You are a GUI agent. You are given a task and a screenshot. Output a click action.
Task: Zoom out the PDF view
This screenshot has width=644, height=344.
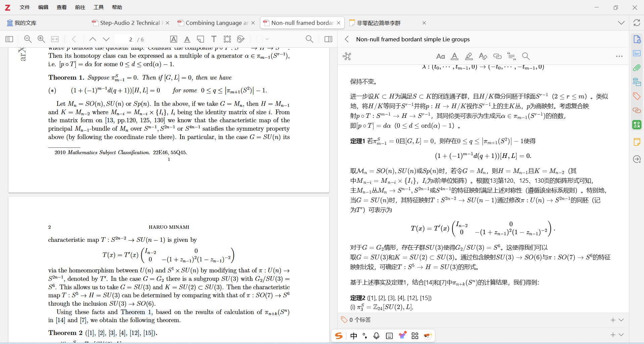pyautogui.click(x=28, y=39)
